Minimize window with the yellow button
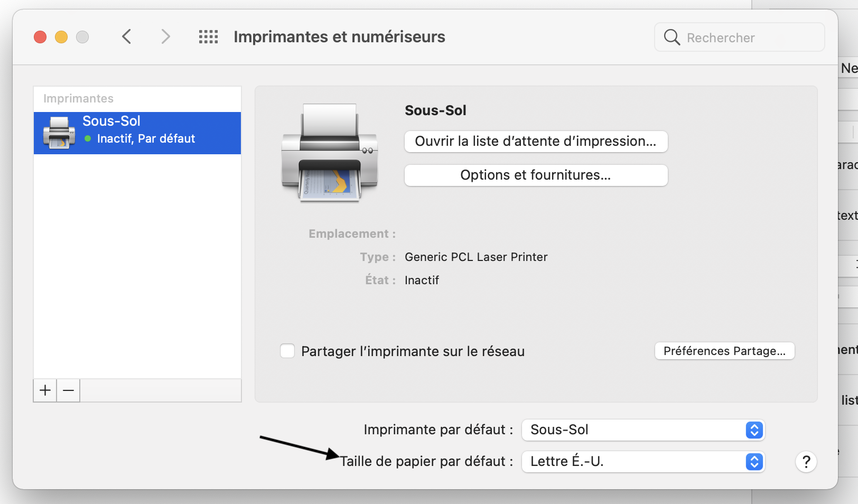The image size is (858, 504). [61, 37]
